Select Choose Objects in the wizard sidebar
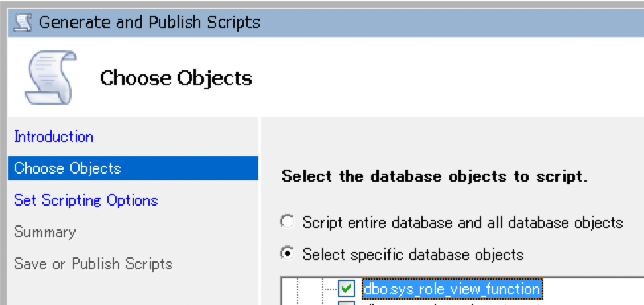 click(68, 168)
